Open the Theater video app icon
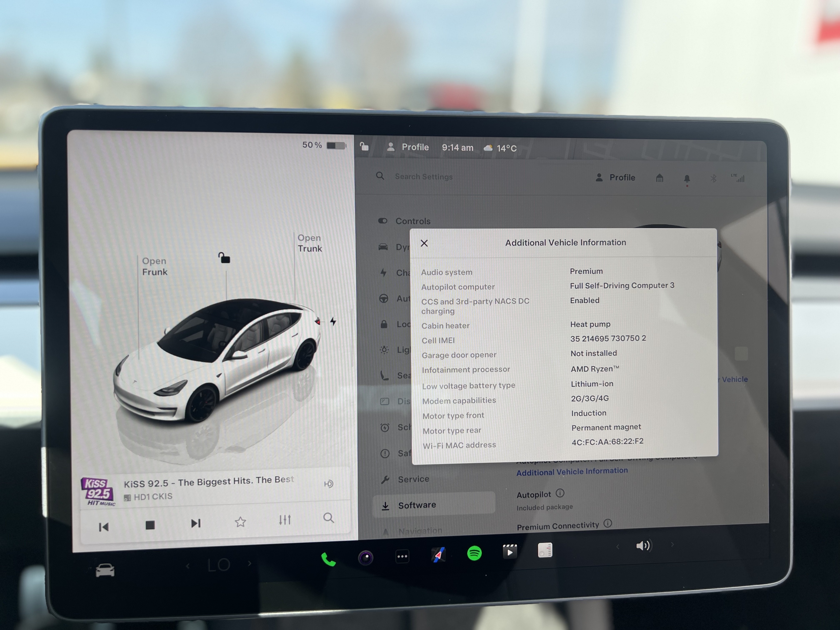The height and width of the screenshot is (630, 840). (510, 552)
